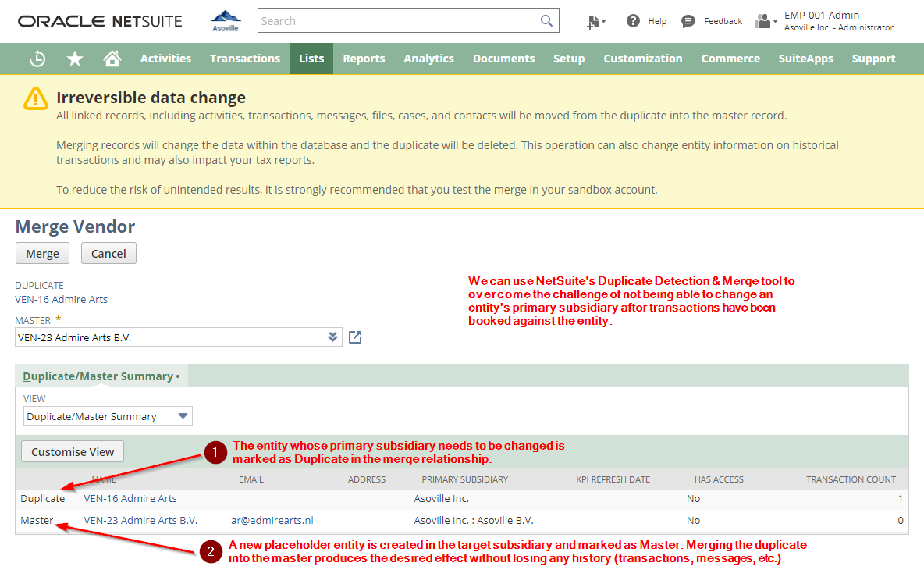Screen dimensions: 924x577
Task: Click the Customise View button
Action: click(x=73, y=451)
